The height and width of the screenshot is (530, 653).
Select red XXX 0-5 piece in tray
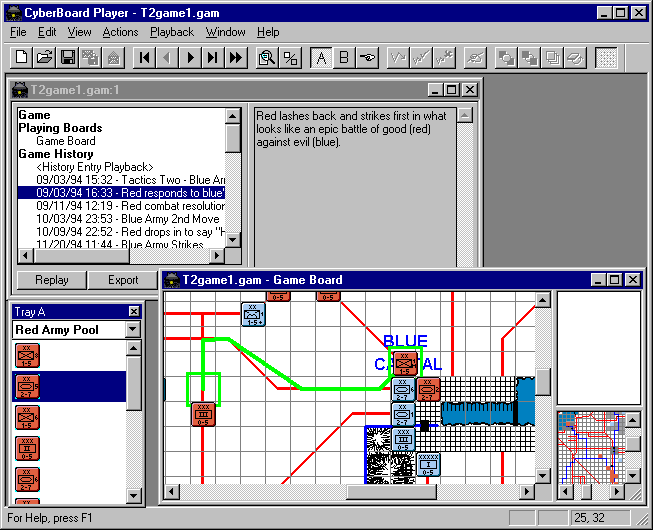coord(27,448)
